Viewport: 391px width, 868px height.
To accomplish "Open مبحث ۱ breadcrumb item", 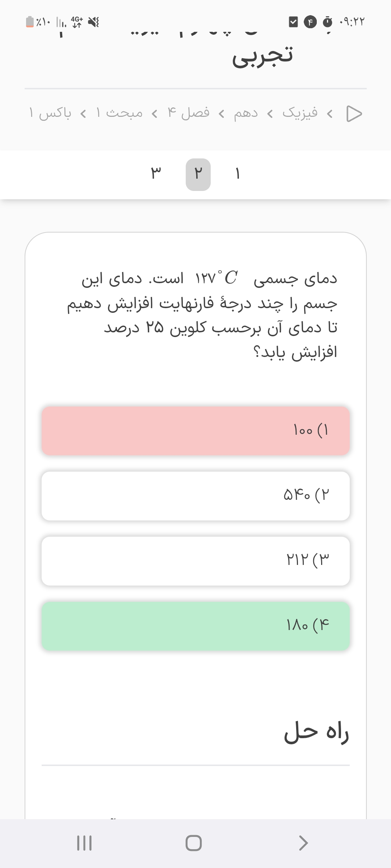I will click(119, 114).
